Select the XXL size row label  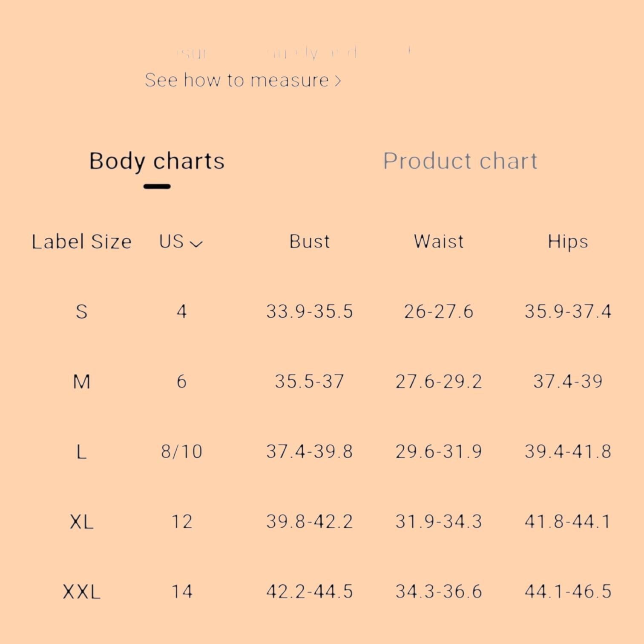[82, 592]
